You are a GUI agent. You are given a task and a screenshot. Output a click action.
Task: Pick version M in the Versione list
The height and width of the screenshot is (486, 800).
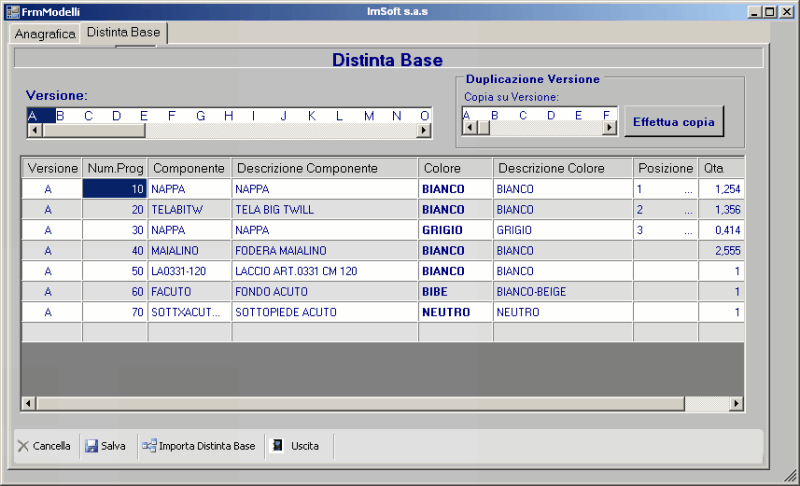(369, 116)
